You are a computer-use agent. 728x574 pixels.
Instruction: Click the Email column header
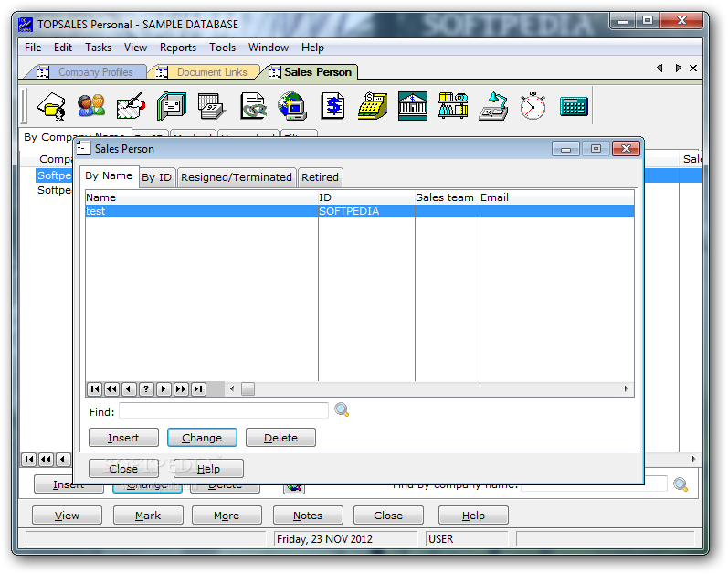pos(556,197)
